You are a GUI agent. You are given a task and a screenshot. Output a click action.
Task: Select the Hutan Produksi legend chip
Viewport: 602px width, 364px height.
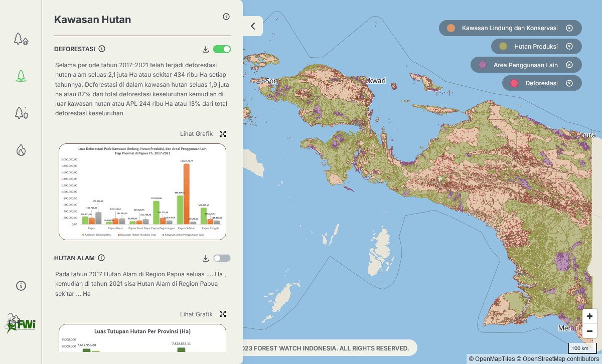point(536,46)
